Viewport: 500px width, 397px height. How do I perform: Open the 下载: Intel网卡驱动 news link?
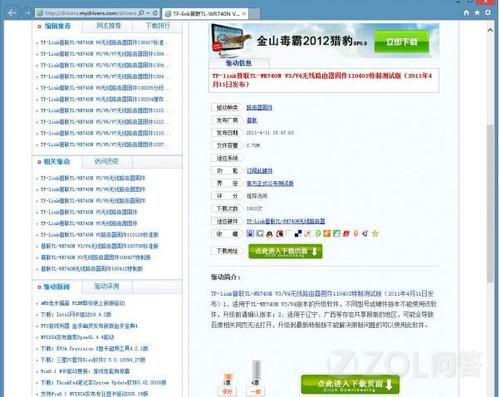76,315
